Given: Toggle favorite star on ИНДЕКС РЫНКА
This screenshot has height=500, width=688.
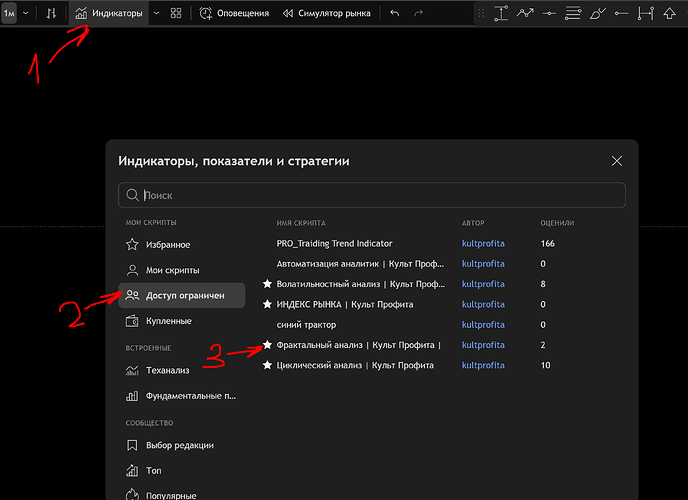Looking at the screenshot, I should pyautogui.click(x=267, y=304).
